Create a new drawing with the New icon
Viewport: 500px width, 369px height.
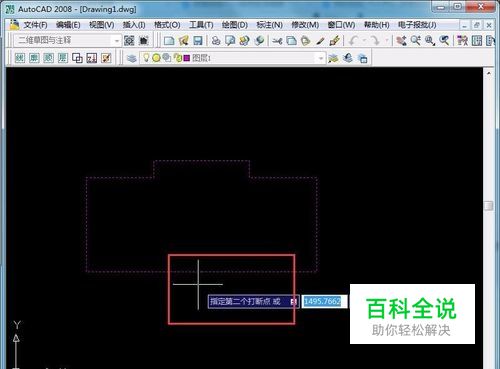(169, 41)
